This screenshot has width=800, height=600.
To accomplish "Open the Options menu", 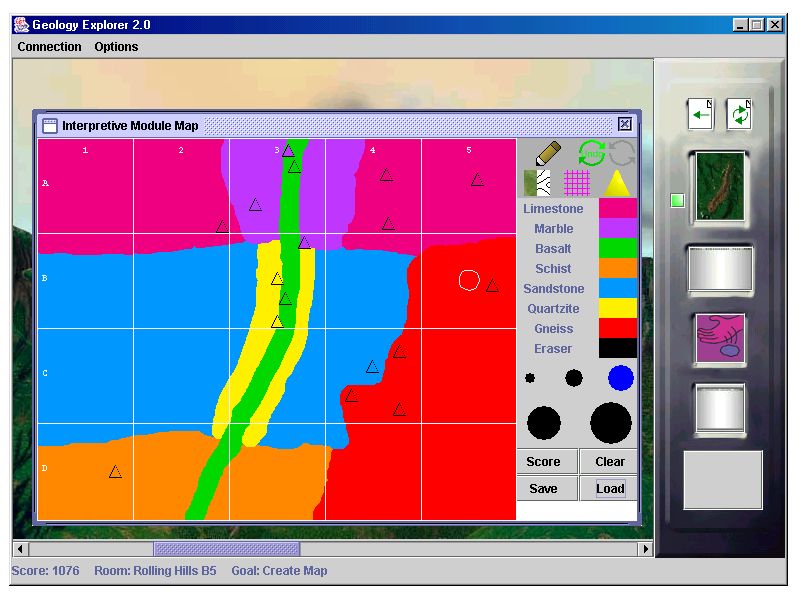I will (116, 47).
